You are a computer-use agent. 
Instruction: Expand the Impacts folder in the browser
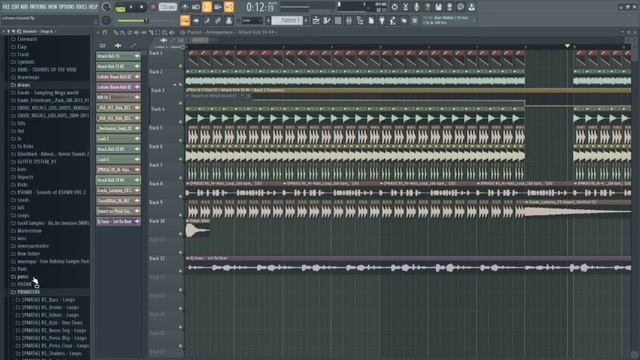click(x=25, y=177)
